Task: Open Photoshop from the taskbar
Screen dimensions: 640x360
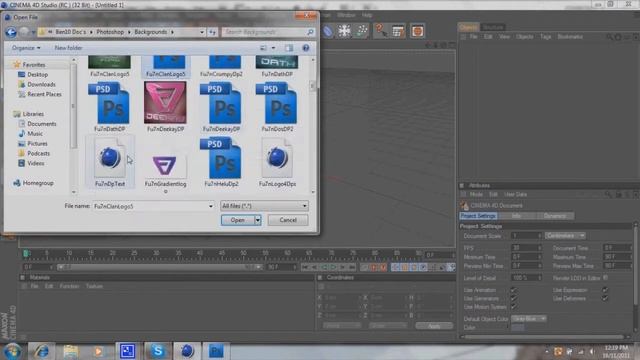Action: 216,351
